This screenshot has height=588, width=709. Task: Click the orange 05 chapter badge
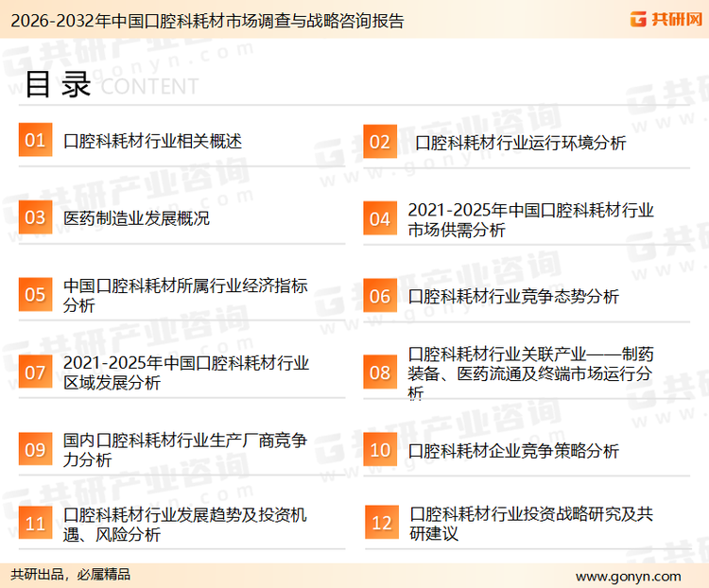tap(35, 294)
